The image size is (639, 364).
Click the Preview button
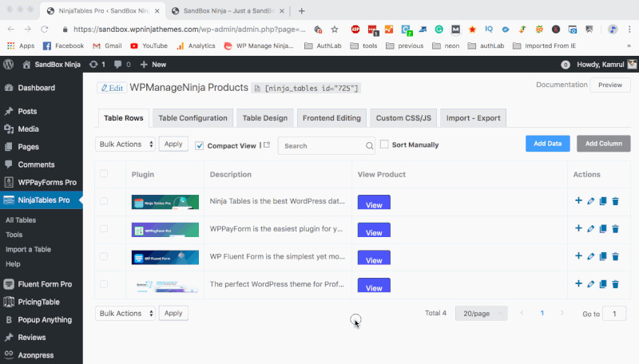610,85
